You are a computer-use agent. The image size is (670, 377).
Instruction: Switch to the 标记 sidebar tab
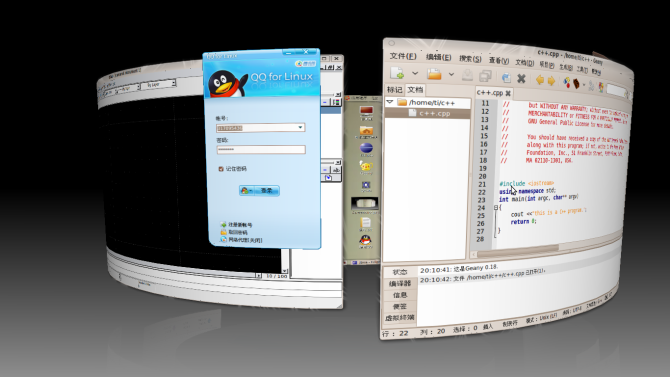tap(394, 89)
